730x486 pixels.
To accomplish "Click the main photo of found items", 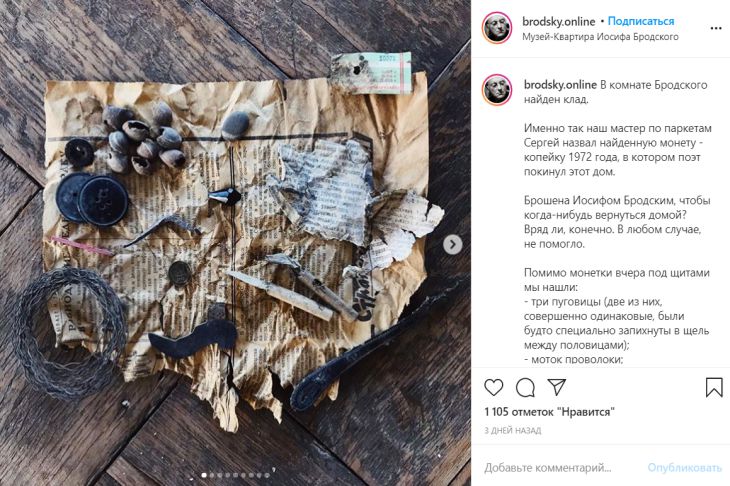I will coord(235,243).
